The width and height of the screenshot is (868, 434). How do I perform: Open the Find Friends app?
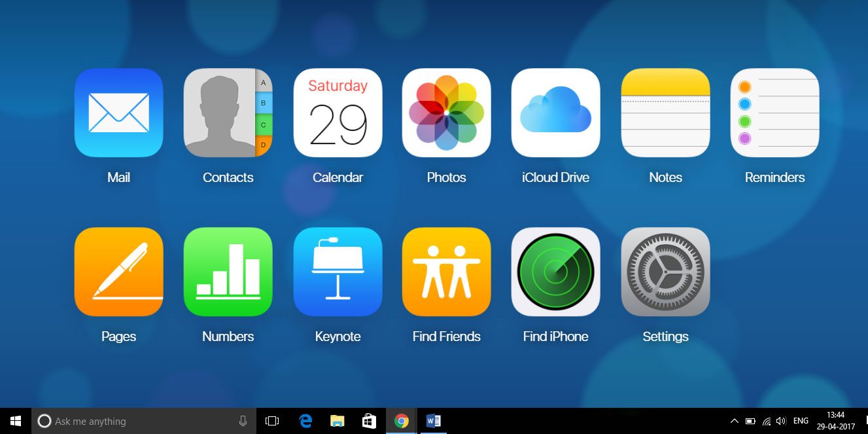tap(446, 272)
